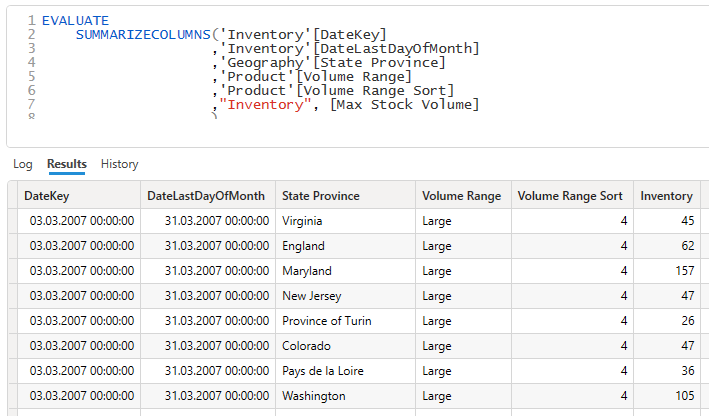
Task: Select the Volume Range column header
Action: click(x=461, y=196)
